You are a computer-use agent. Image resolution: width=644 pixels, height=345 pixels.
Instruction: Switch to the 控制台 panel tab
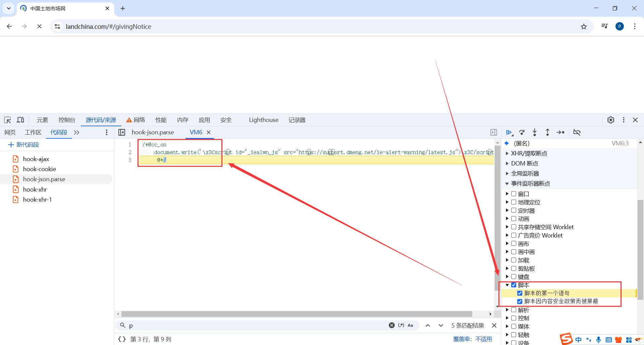pos(67,120)
